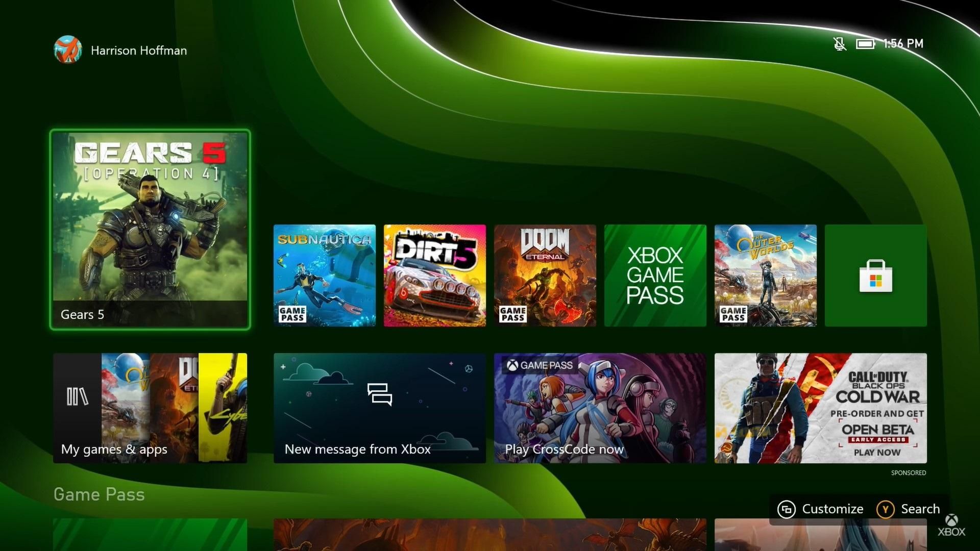Play CrossCode now from Game Pass

pos(600,408)
